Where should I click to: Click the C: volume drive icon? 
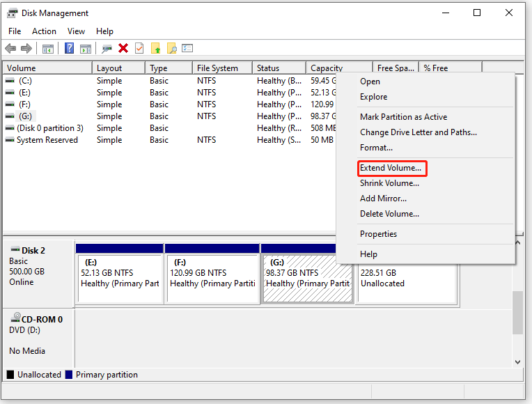10,81
